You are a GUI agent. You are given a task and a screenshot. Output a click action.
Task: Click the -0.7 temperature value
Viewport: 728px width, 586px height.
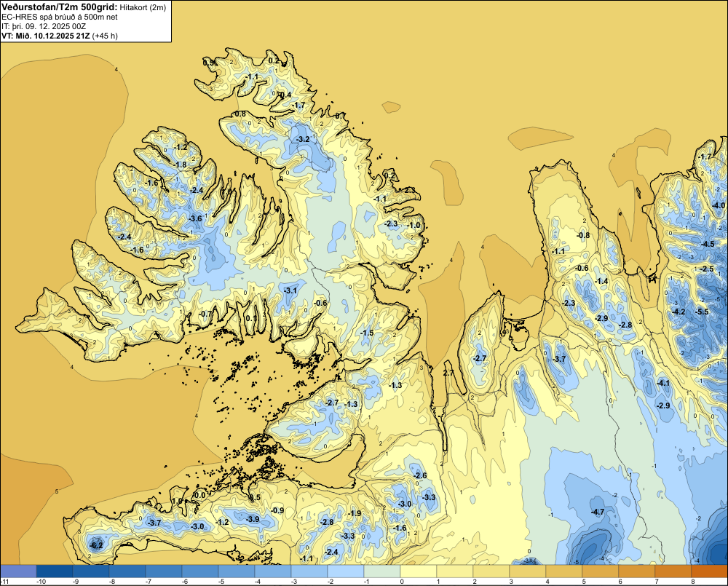[x=205, y=314]
